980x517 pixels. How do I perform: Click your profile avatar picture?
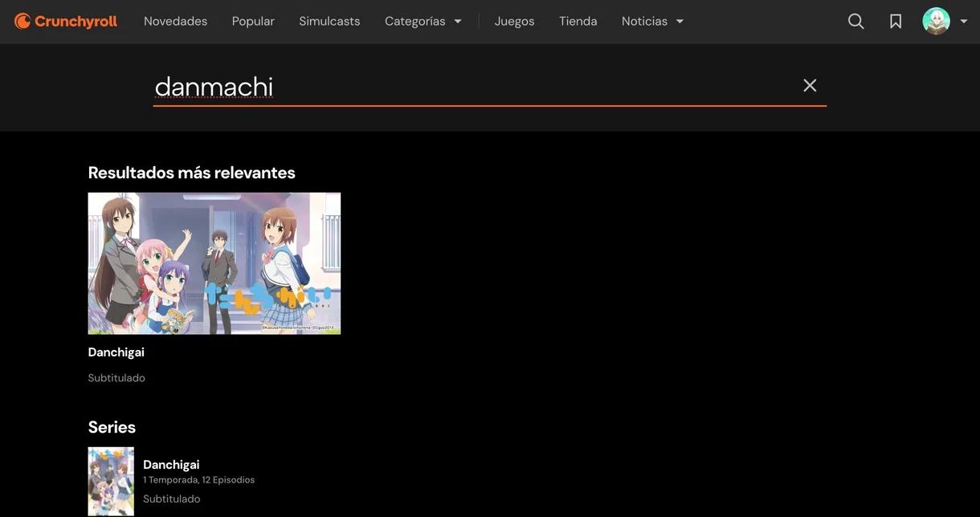935,21
